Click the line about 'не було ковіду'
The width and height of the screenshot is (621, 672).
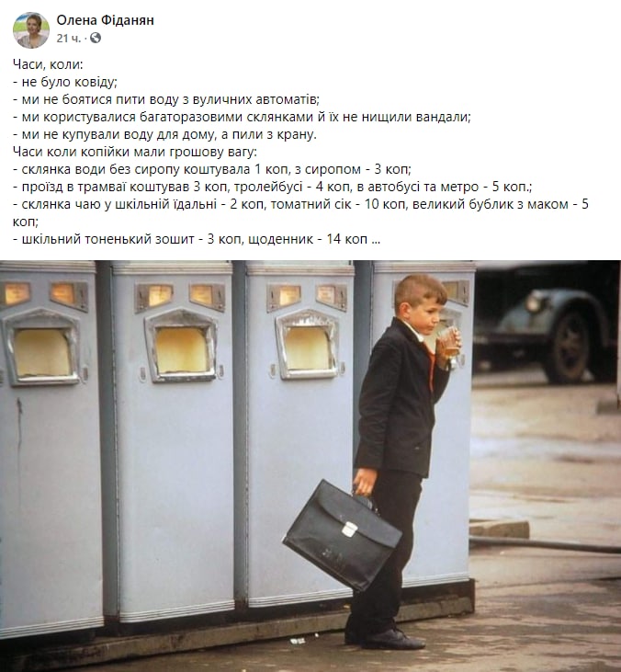point(65,82)
